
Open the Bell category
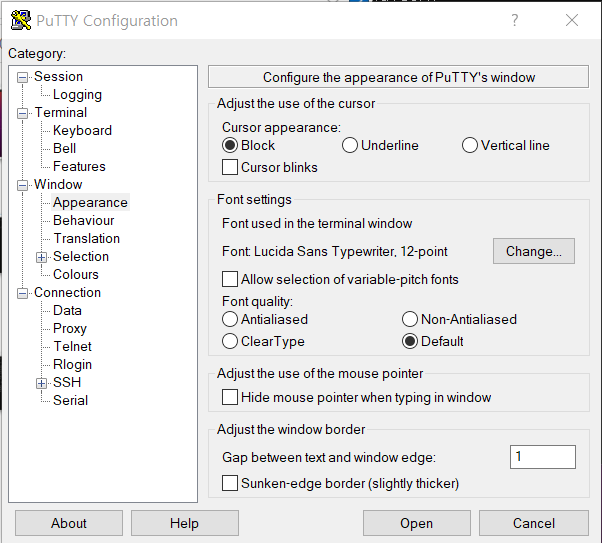(64, 149)
